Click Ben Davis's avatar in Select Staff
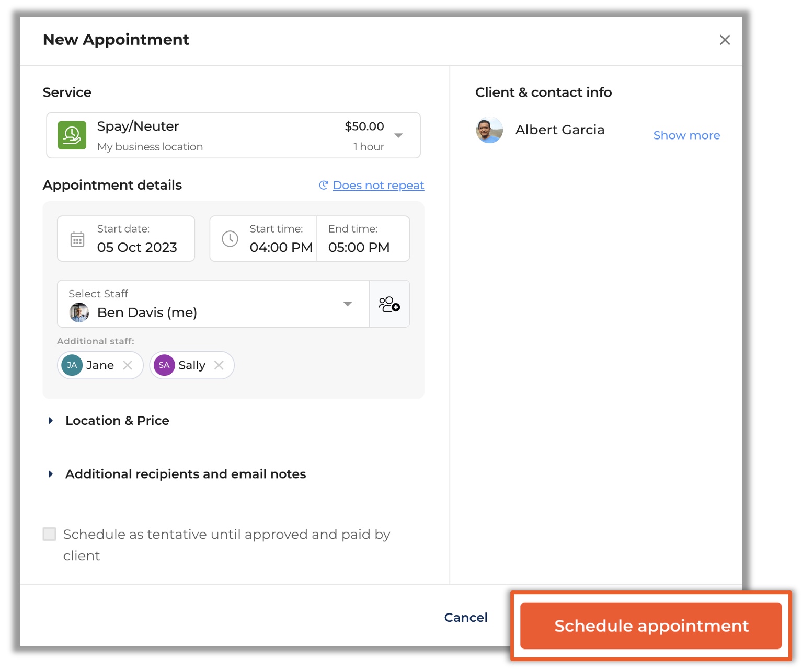The image size is (802, 672). [x=79, y=312]
